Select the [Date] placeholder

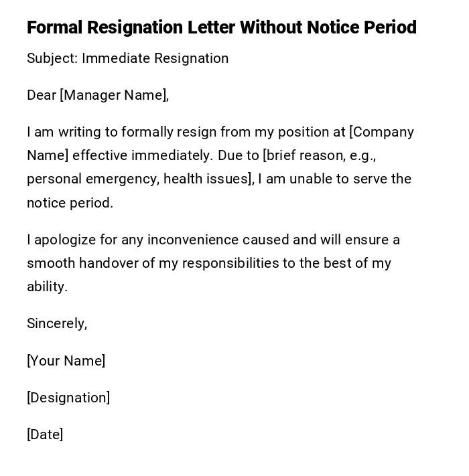click(x=45, y=434)
